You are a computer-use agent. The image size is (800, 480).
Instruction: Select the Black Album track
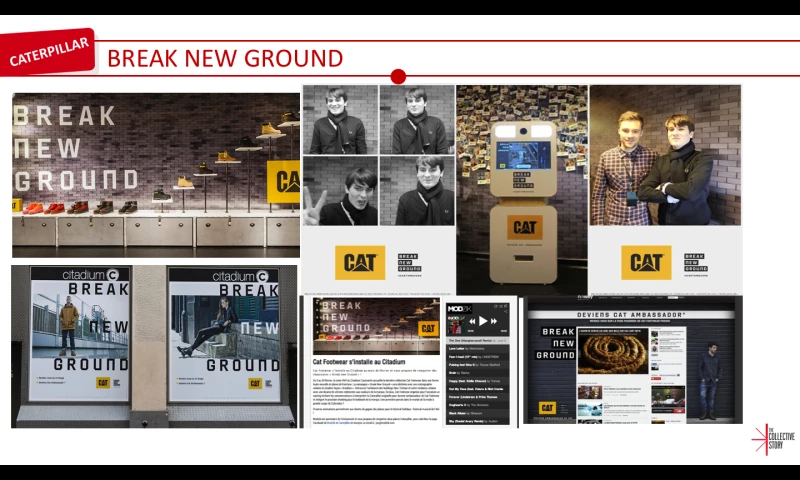(x=478, y=413)
